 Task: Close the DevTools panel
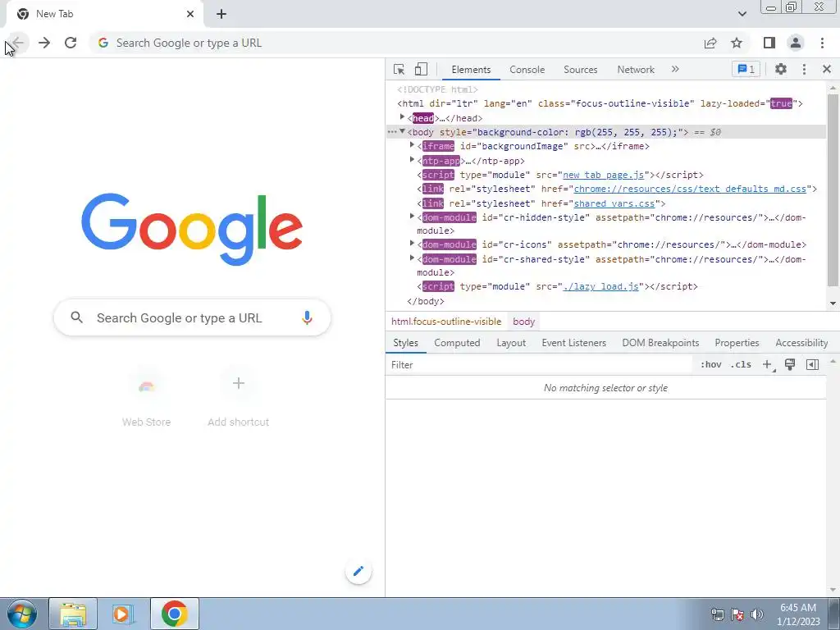point(826,69)
